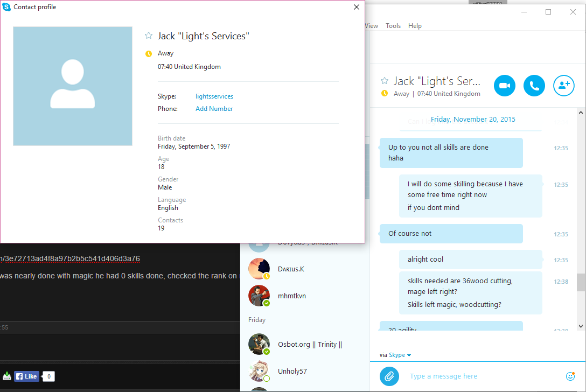Open the lightsservices Skype name link
Image resolution: width=586 pixels, height=392 pixels.
click(214, 96)
